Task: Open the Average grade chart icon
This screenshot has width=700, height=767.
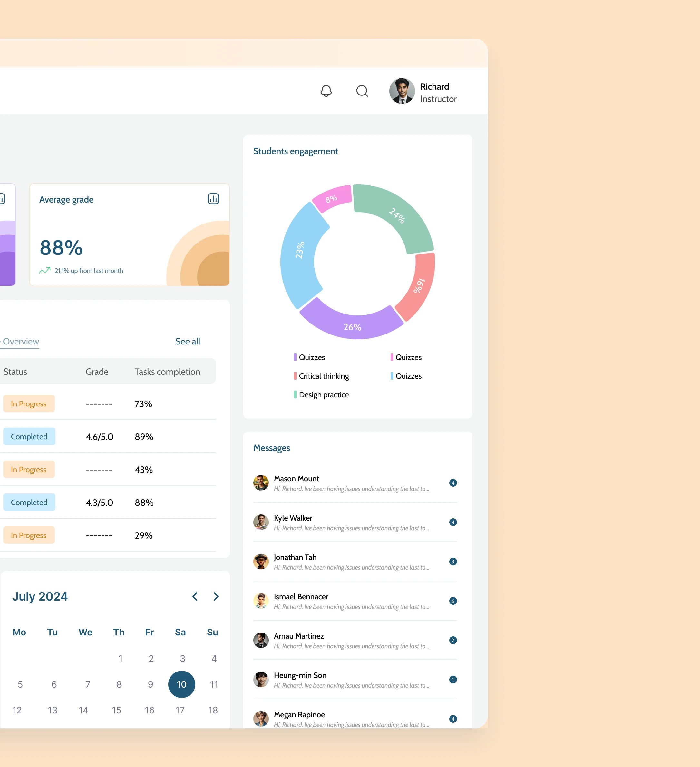Action: tap(213, 199)
